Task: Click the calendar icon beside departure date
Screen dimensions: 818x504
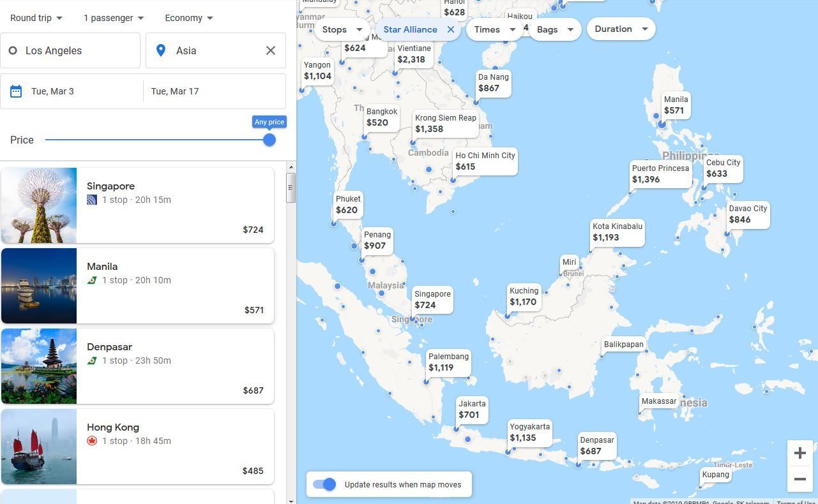Action: [x=16, y=91]
